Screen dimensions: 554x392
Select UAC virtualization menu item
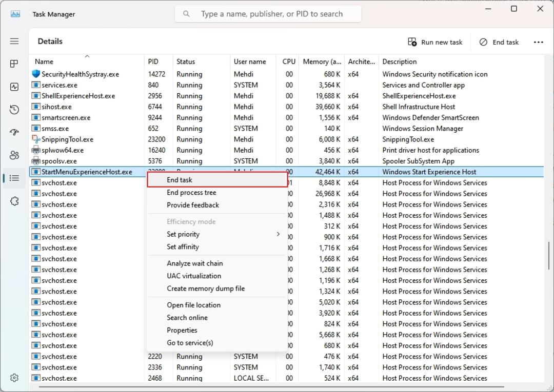tap(217, 276)
